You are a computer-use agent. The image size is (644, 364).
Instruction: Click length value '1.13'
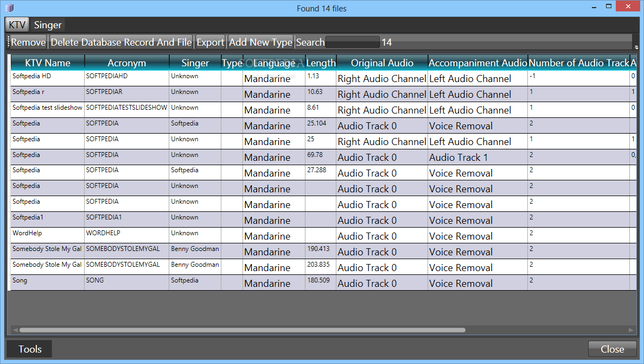[313, 76]
